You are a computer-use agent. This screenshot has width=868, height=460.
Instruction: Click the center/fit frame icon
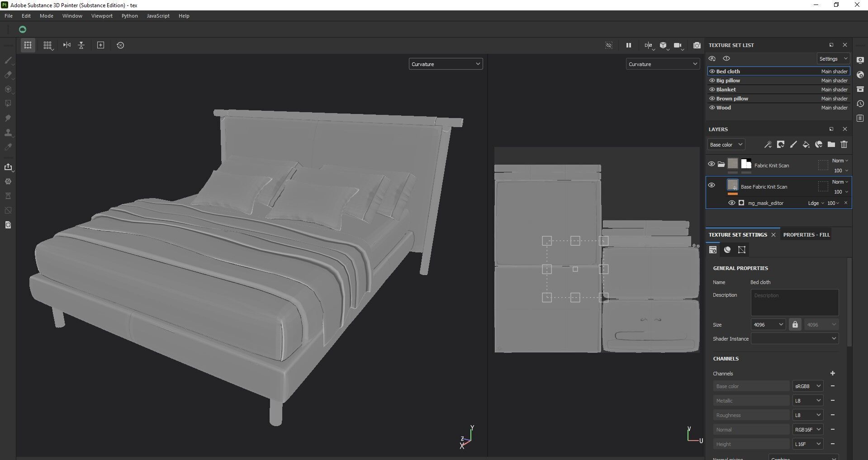pyautogui.click(x=101, y=45)
